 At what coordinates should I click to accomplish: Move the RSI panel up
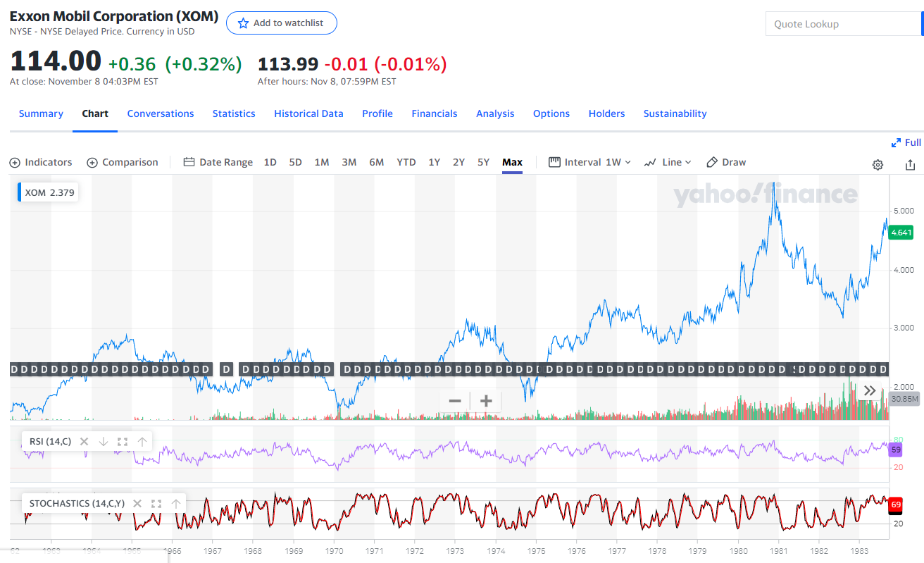click(142, 442)
